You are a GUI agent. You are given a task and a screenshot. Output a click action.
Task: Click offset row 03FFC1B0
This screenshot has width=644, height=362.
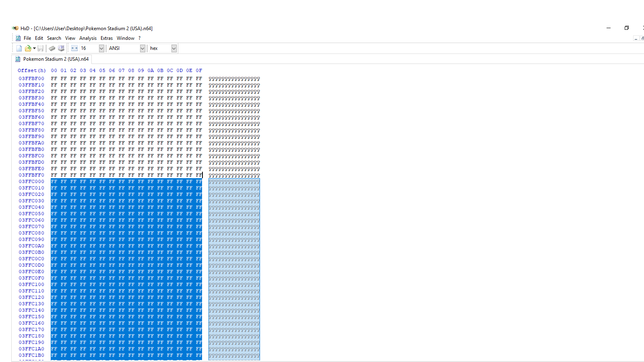click(31, 355)
